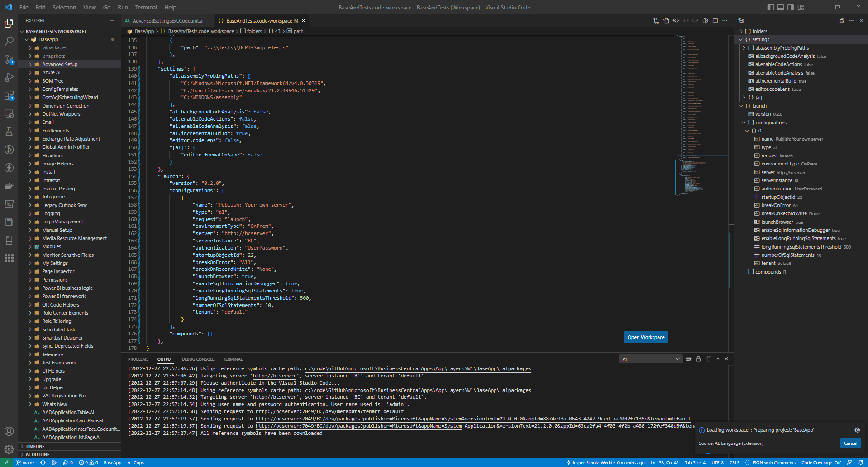
Task: Click JSON with Comments language mode
Action: point(770,462)
